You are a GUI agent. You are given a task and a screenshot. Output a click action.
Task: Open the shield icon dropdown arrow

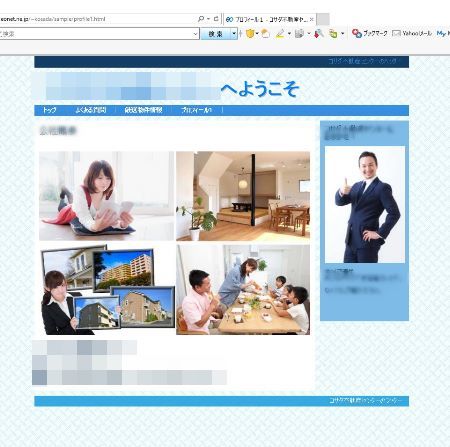[257, 33]
